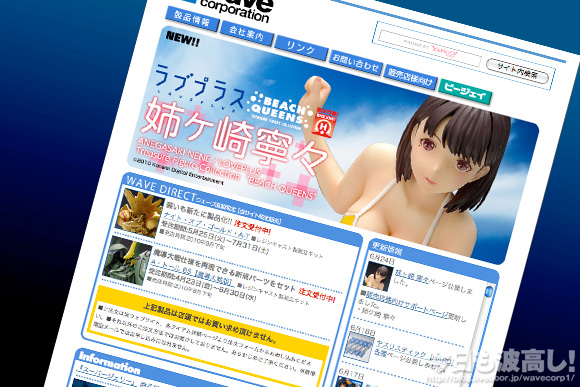Viewport: 580px width, 387px height.
Task: Click the 上記製品は店頭ではお買い求め頂けません notice
Action: click(x=210, y=323)
